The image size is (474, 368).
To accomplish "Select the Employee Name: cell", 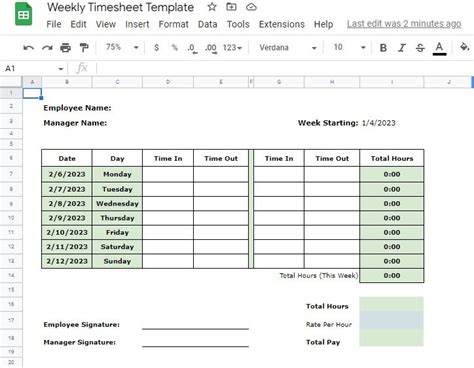I will click(x=77, y=108).
